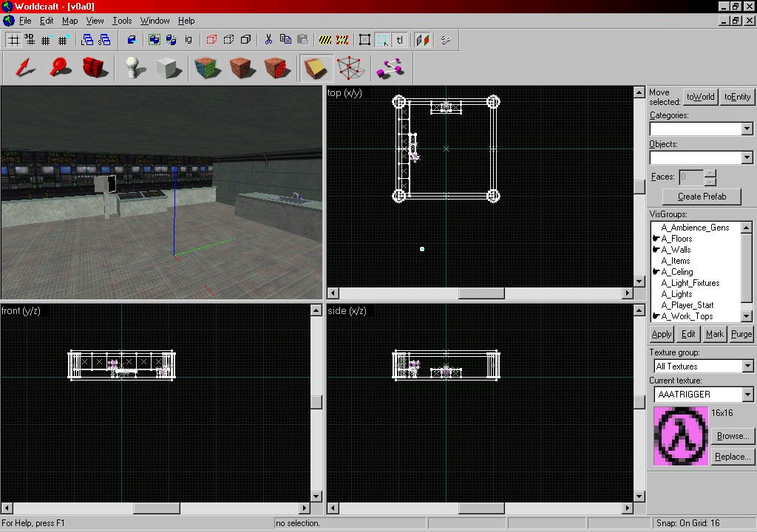Select the red arrow Selection tool
Screen dimensions: 757x532
coord(25,67)
